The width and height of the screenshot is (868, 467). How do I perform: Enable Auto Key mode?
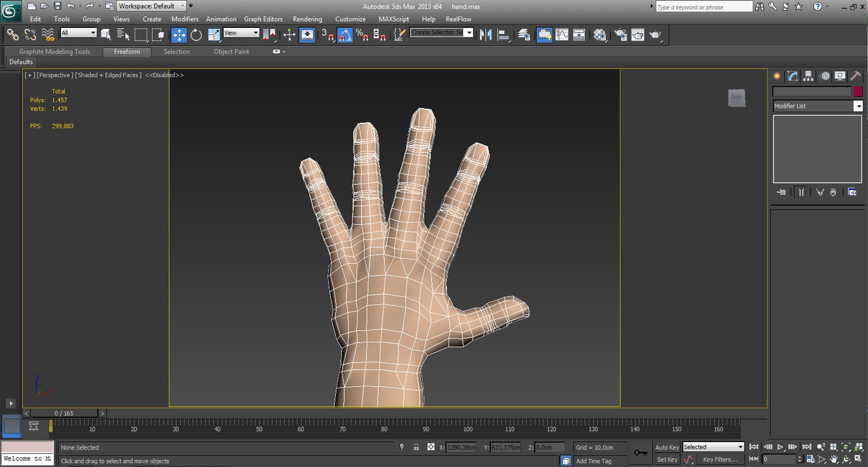667,447
